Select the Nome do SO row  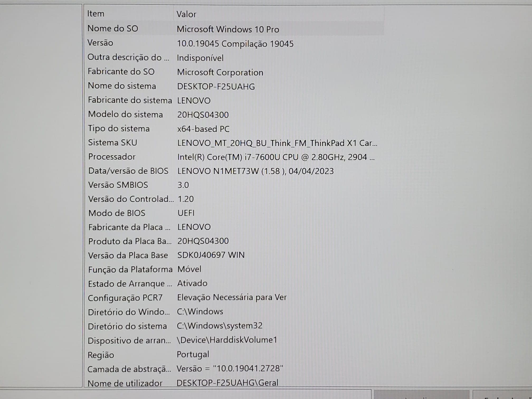click(x=235, y=28)
